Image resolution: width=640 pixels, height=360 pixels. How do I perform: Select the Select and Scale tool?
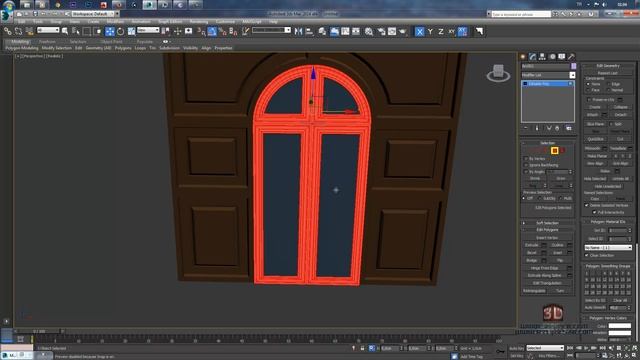[x=131, y=31]
